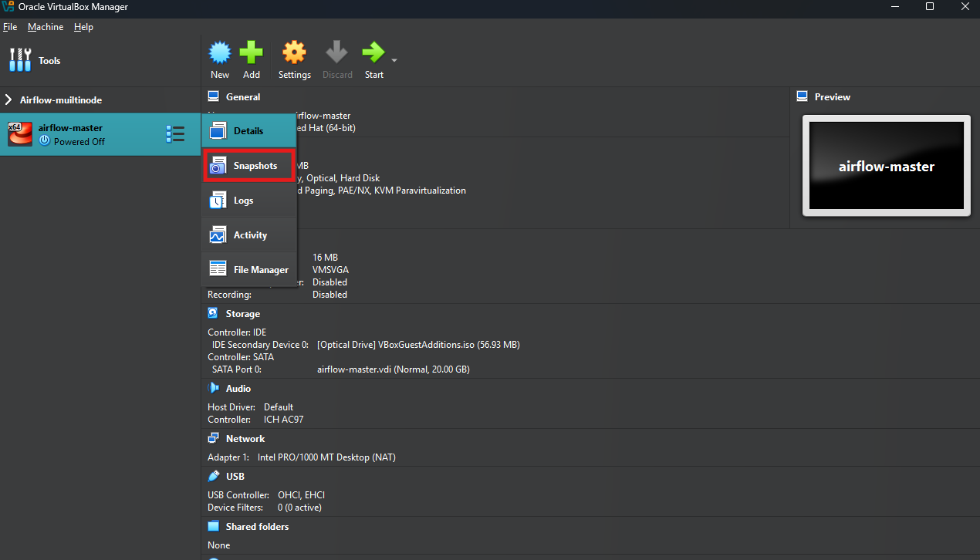Click the VBoxGuestAdditions.iso optical drive text

click(418, 345)
